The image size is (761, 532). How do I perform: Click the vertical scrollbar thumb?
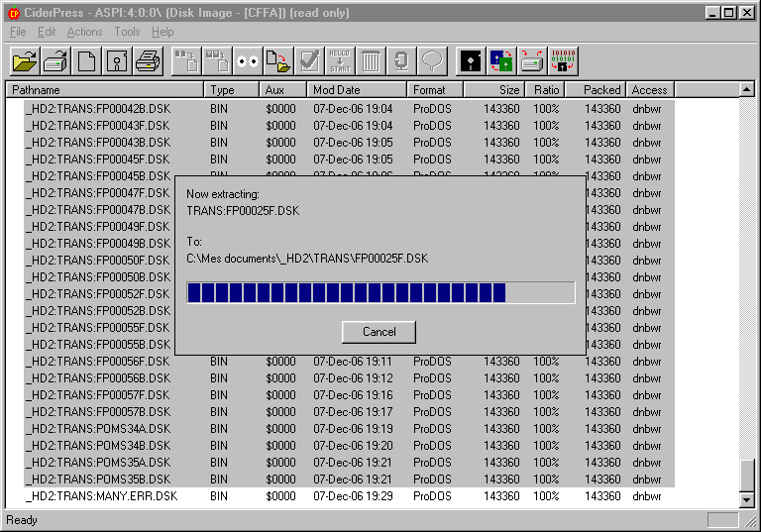746,476
